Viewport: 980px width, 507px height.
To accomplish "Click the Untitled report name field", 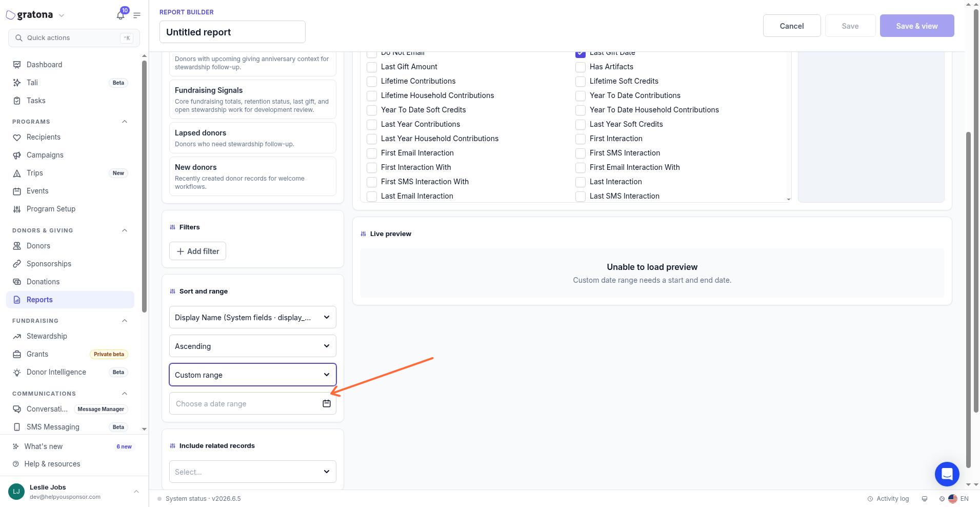I will [232, 32].
